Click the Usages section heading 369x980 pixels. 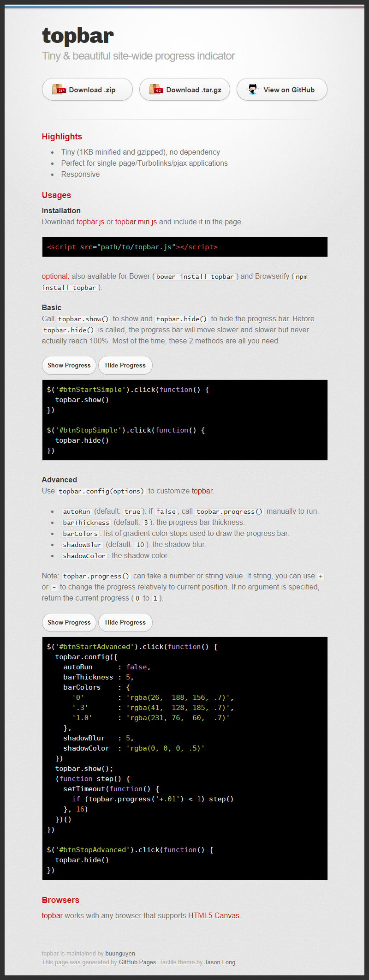point(56,195)
